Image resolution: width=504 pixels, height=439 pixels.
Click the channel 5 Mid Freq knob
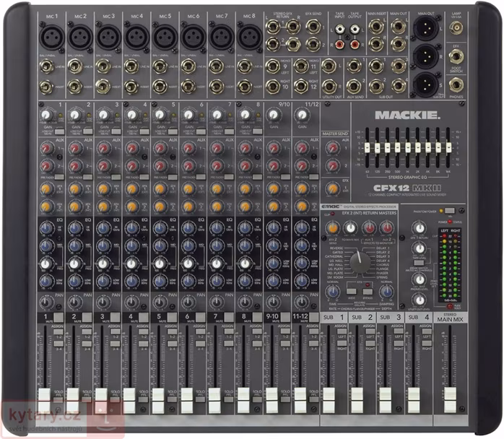(160, 264)
